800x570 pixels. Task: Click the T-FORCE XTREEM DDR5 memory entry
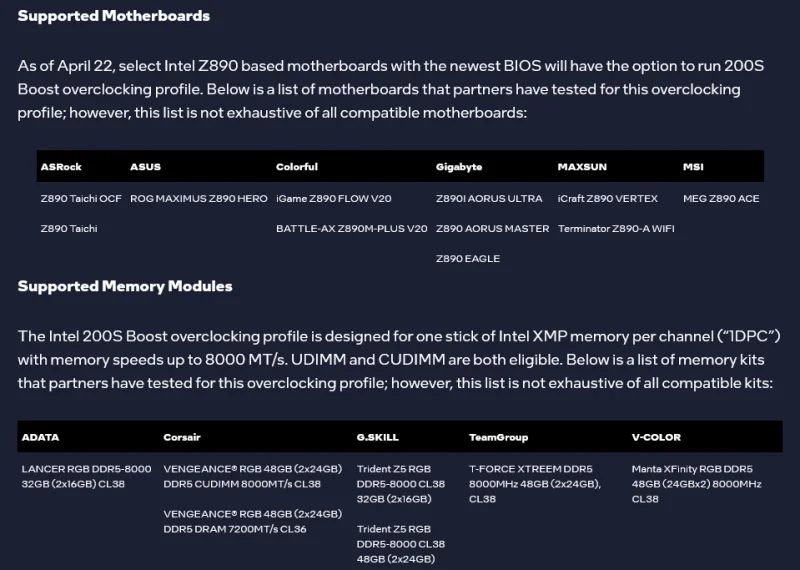pos(535,484)
